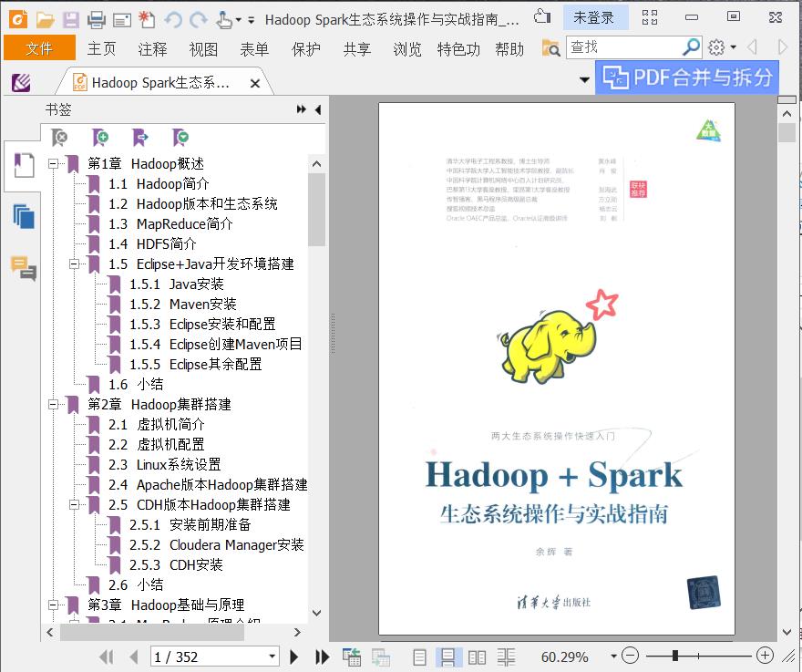Select facing two-page view mode
The height and width of the screenshot is (672, 802).
(x=477, y=657)
